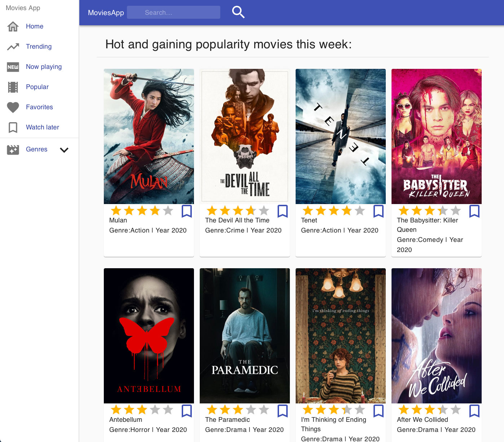The image size is (504, 442).
Task: Set Tenet star rating
Action: pyautogui.click(x=334, y=211)
